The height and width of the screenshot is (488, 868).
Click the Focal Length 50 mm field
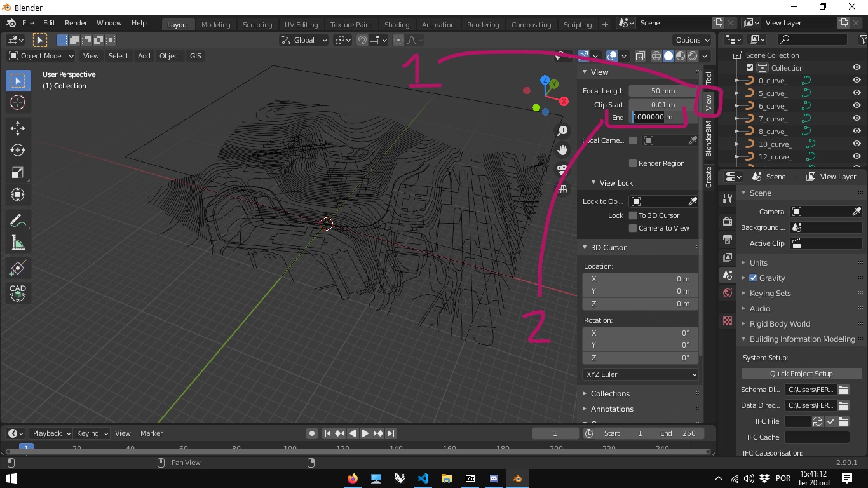point(663,91)
